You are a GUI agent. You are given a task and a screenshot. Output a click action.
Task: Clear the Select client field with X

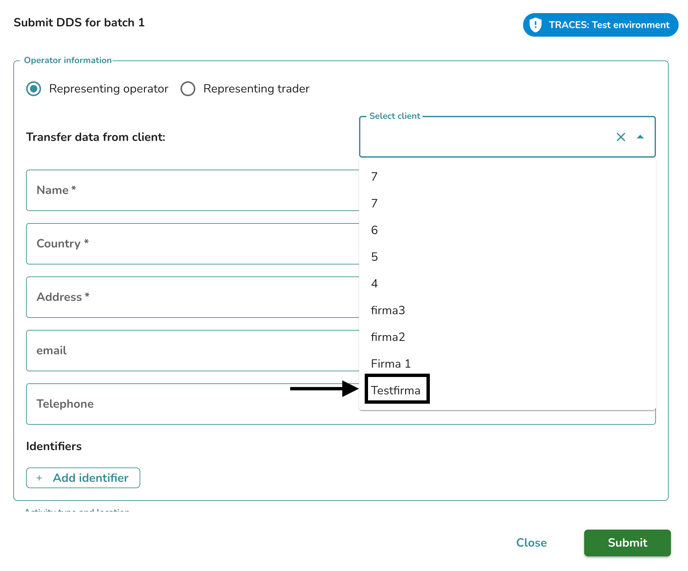click(620, 137)
